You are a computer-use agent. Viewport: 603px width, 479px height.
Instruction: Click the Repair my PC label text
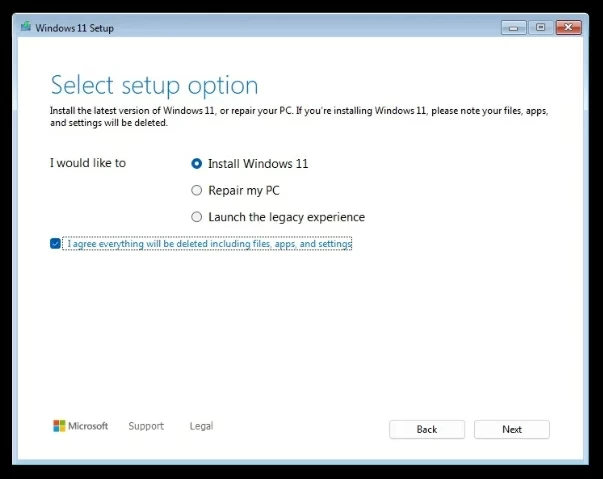point(243,190)
